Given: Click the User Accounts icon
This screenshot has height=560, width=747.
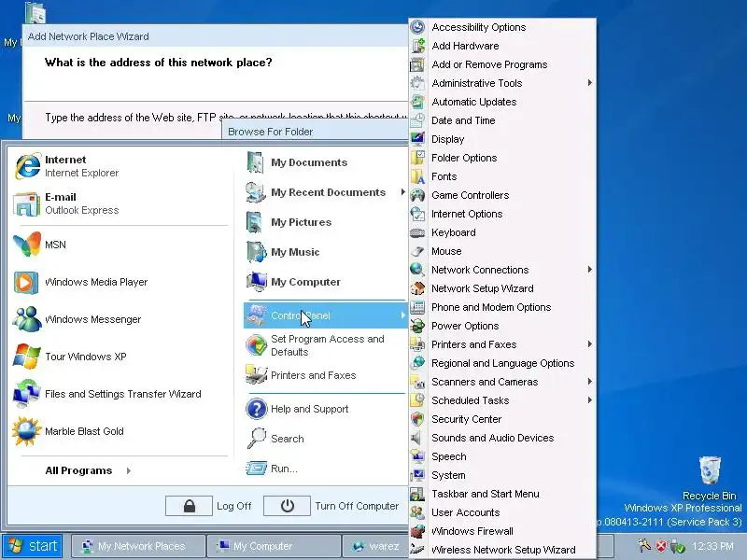Looking at the screenshot, I should pos(417,512).
